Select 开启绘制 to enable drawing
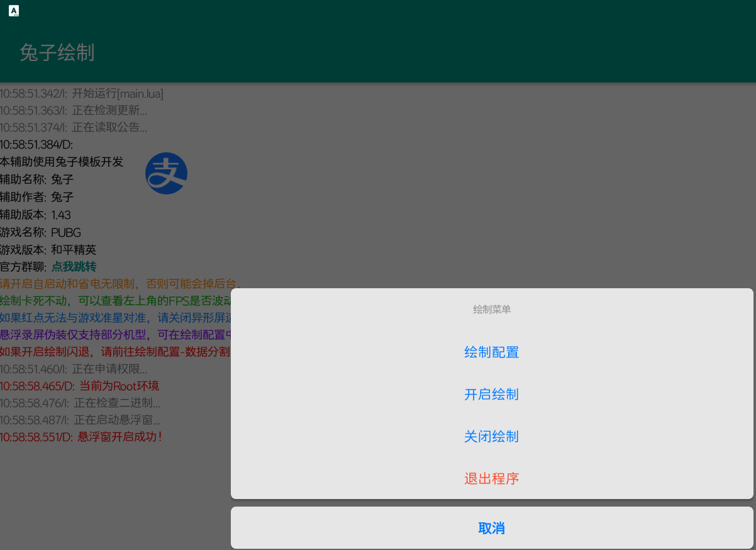The height and width of the screenshot is (550, 756). pyautogui.click(x=491, y=395)
